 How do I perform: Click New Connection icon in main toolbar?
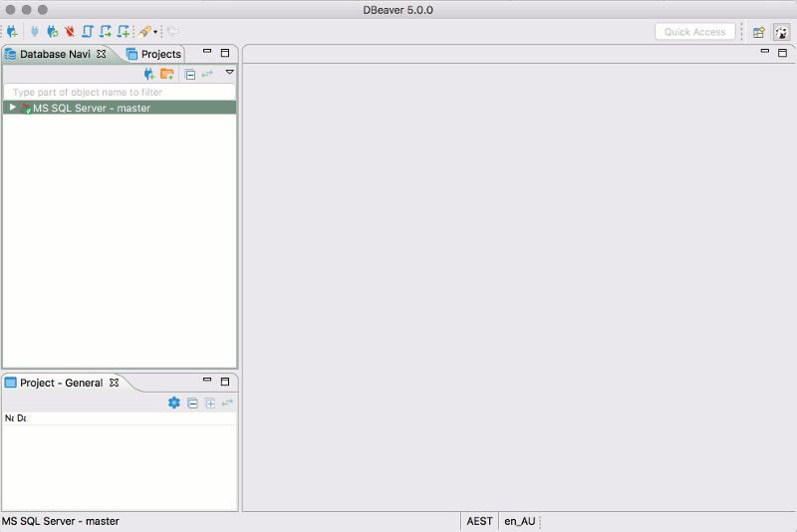(12, 32)
